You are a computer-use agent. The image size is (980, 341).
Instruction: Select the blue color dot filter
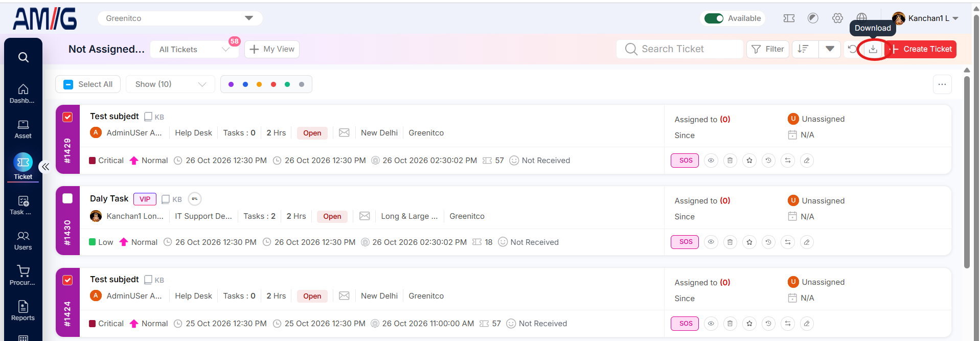point(245,84)
